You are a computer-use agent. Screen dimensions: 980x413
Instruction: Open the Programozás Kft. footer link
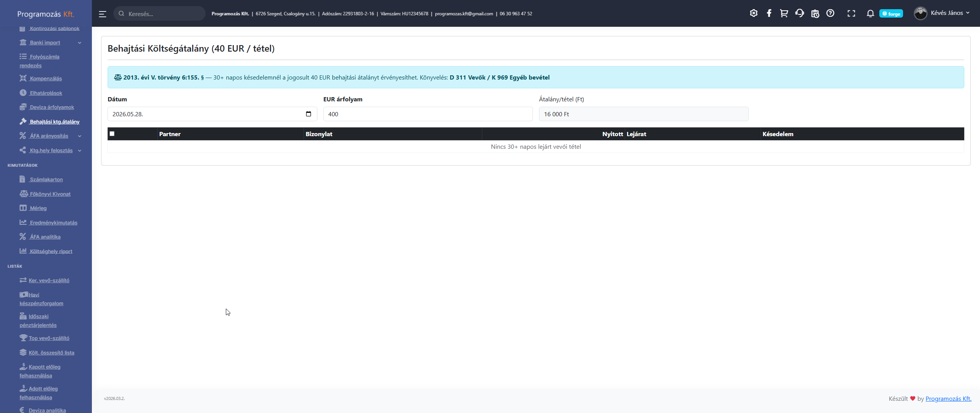pos(948,398)
